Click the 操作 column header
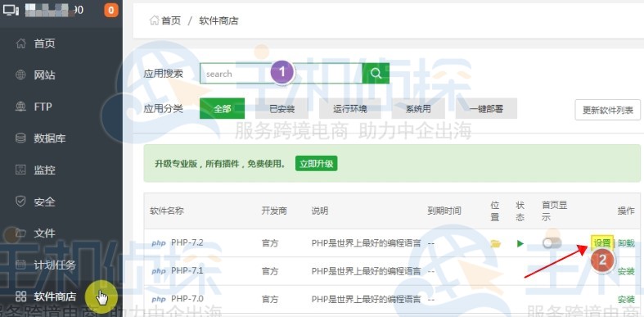Viewport: 644px width, 317px height. click(626, 211)
